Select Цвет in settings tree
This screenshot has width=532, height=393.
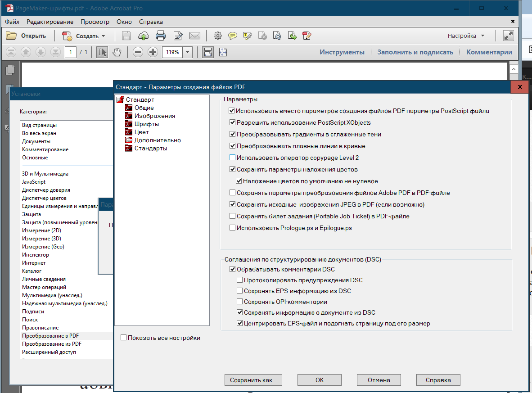click(x=141, y=132)
